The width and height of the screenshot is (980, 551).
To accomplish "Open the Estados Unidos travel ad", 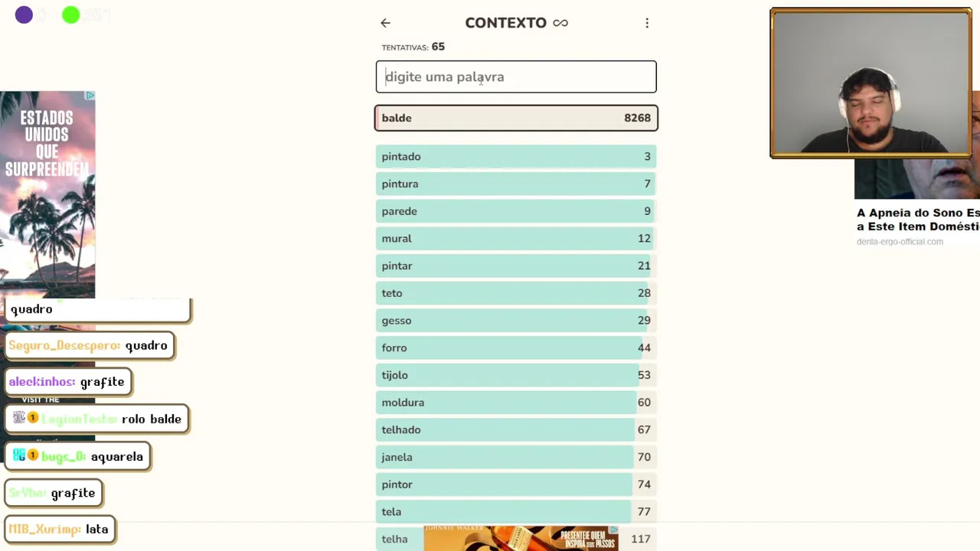I will pos(47,195).
